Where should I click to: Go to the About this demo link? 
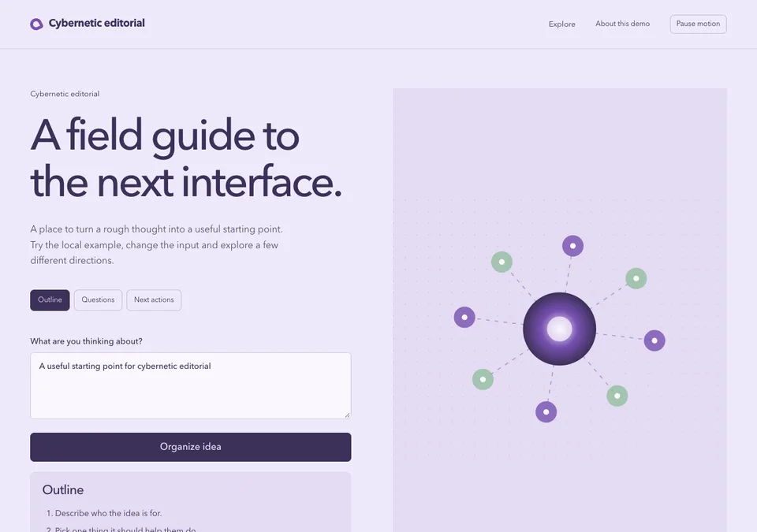622,24
